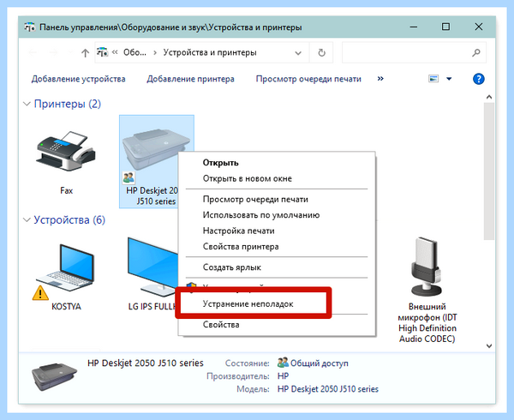Expand the address bar history dropdown
514x420 pixels.
pyautogui.click(x=298, y=53)
